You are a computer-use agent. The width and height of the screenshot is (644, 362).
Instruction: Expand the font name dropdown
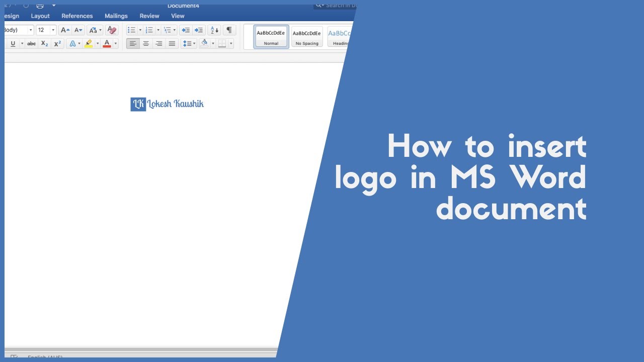click(x=30, y=30)
